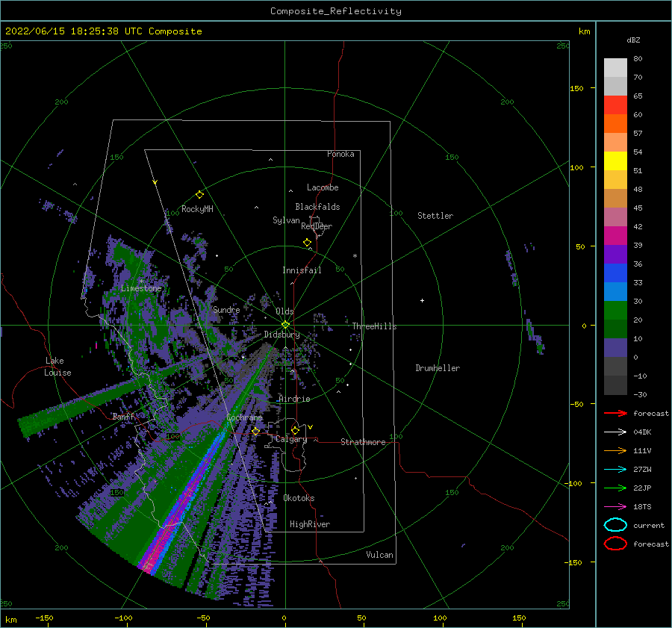672x628 pixels.
Task: Click the dBZ color scale heading
Action: coord(633,40)
